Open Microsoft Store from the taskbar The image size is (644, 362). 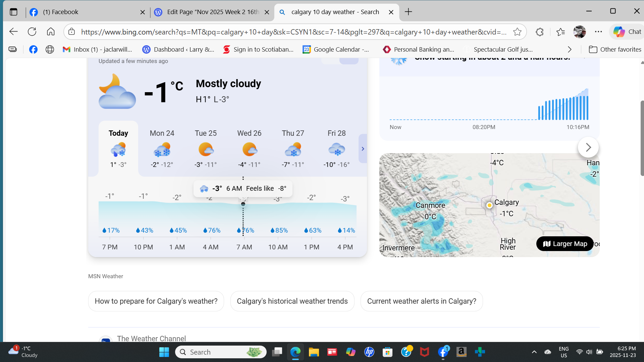pyautogui.click(x=387, y=352)
